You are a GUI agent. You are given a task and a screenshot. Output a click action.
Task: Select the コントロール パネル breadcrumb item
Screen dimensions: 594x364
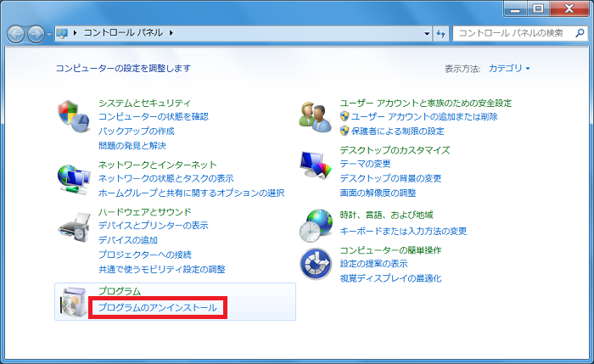123,33
